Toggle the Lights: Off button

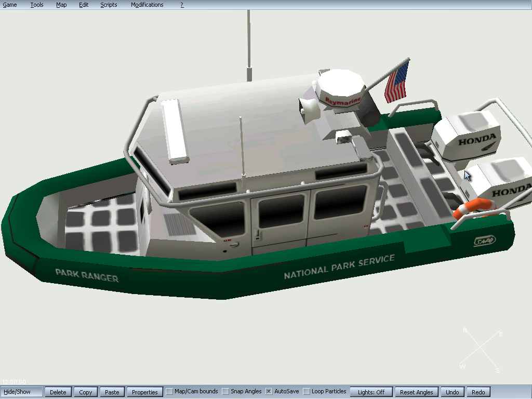click(x=371, y=392)
